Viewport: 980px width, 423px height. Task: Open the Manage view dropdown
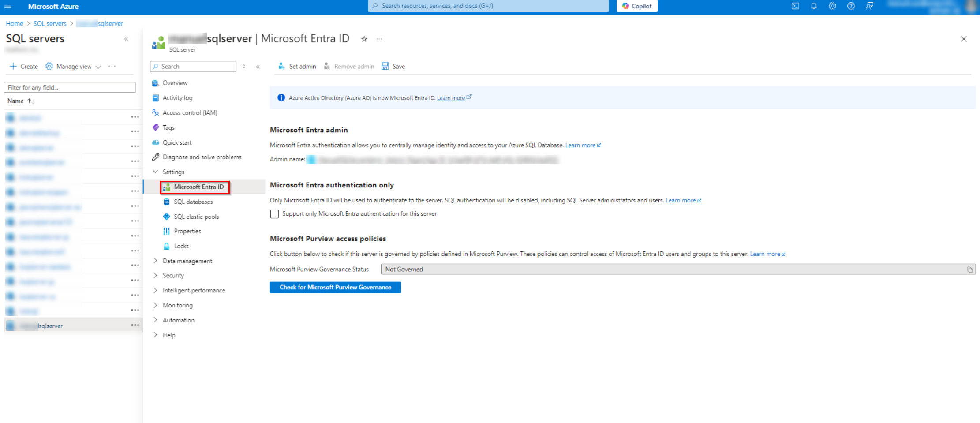click(x=73, y=66)
